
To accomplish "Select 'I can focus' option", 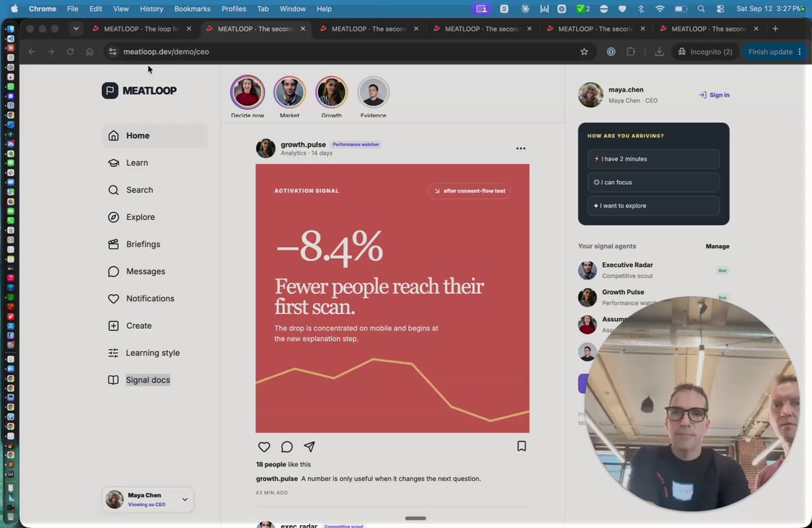I will tap(654, 183).
